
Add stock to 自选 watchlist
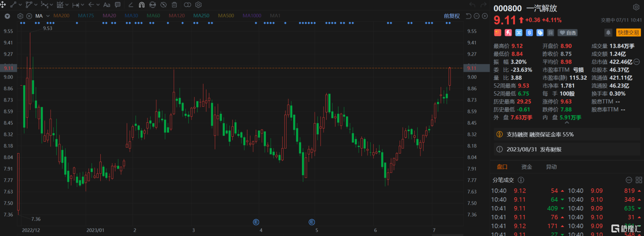pyautogui.click(x=567, y=33)
